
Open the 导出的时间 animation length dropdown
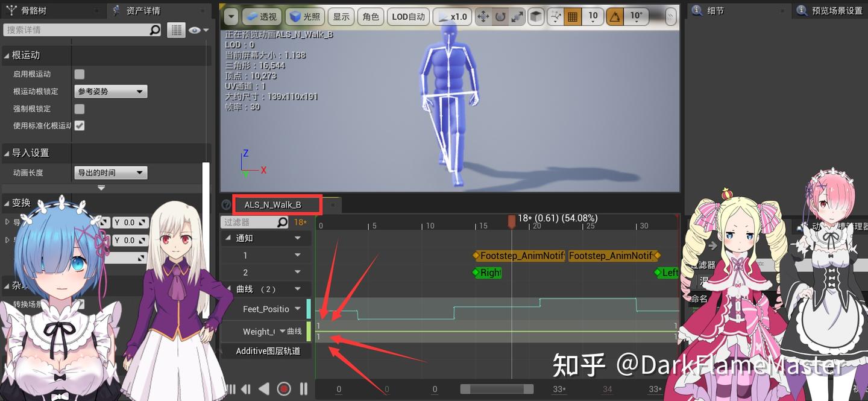click(111, 173)
